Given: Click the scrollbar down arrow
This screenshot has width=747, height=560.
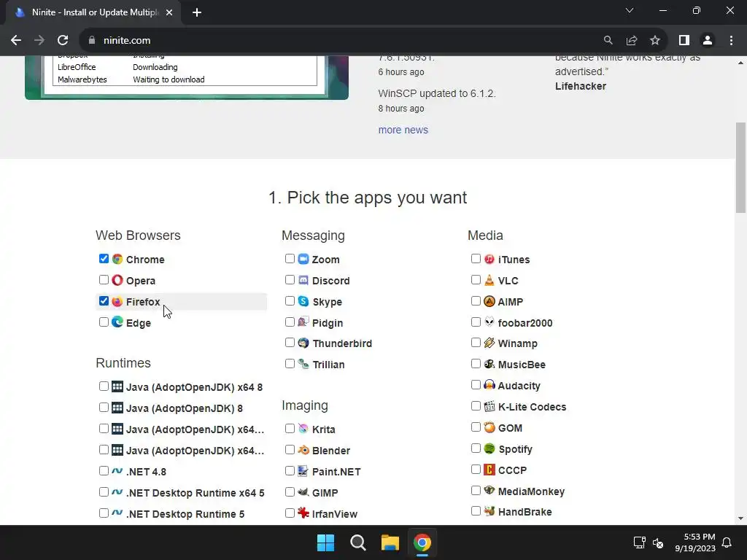Looking at the screenshot, I should pyautogui.click(x=741, y=518).
